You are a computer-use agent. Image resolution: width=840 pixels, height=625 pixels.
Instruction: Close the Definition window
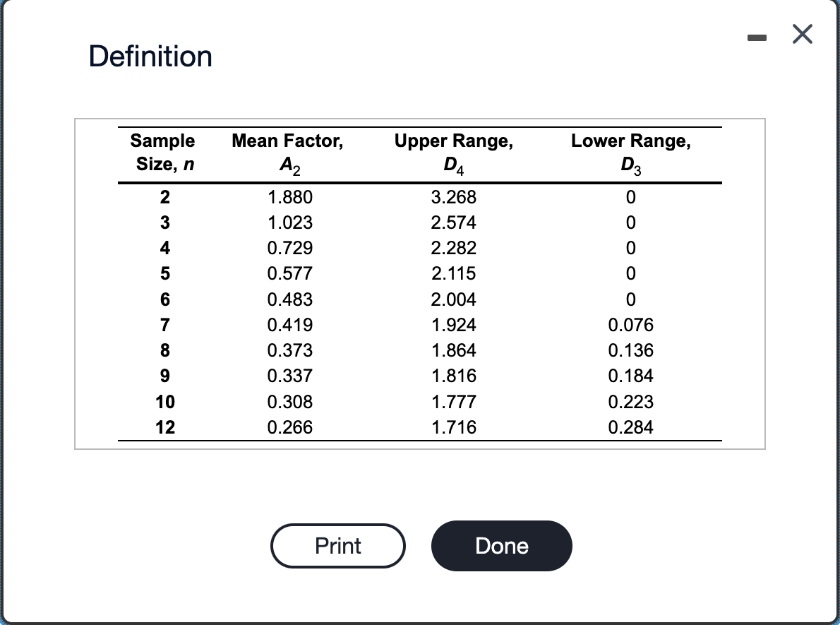[802, 34]
